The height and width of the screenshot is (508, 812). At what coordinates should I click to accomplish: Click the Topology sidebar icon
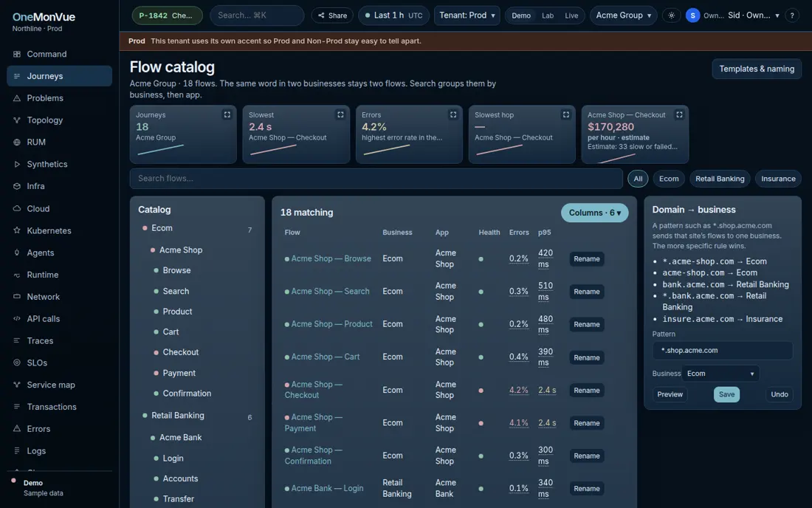[16, 120]
